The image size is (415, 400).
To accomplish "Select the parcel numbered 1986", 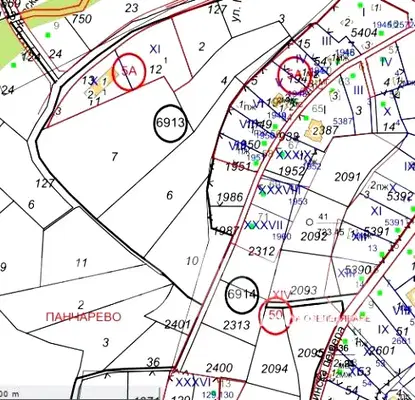I will point(230,197).
